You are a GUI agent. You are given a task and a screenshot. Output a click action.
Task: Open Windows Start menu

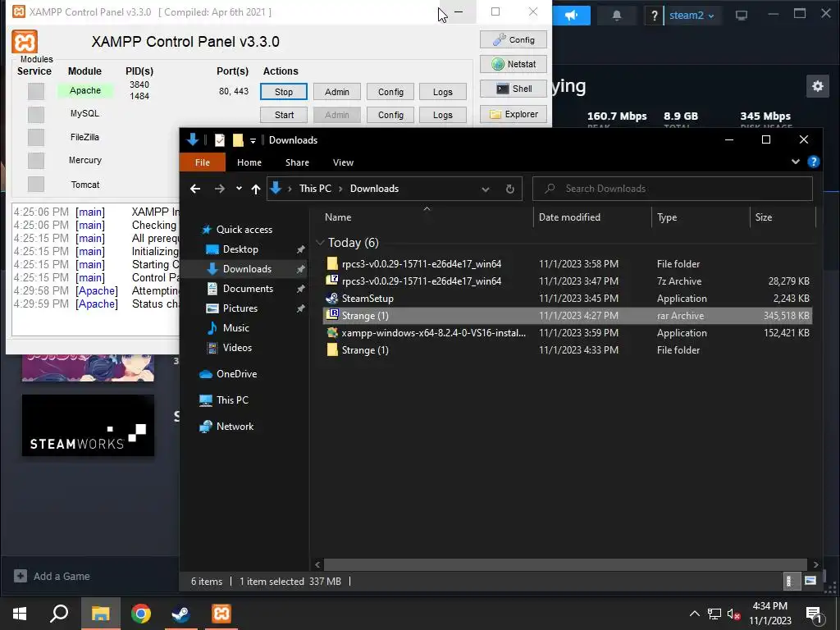[x=20, y=614]
